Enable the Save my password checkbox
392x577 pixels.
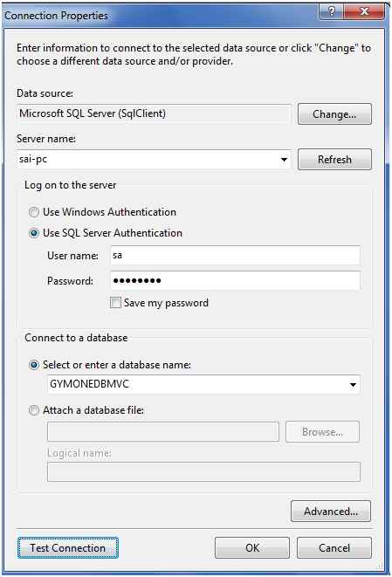pyautogui.click(x=115, y=303)
